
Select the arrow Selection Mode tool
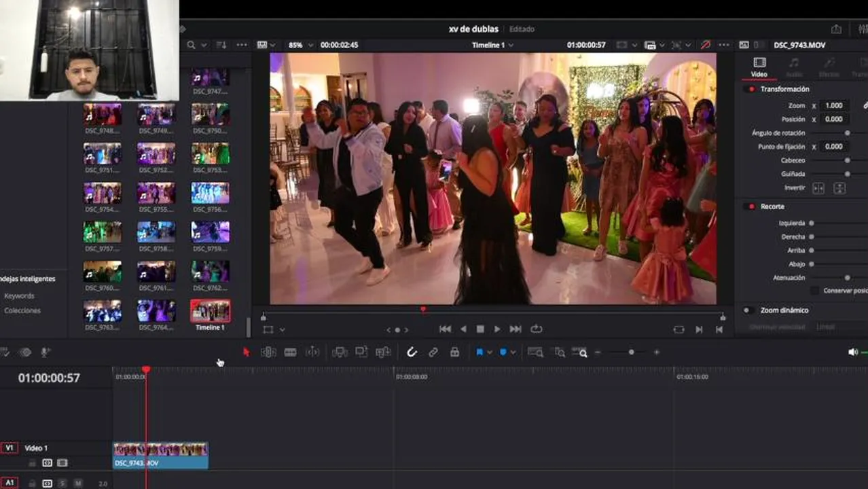(x=246, y=352)
